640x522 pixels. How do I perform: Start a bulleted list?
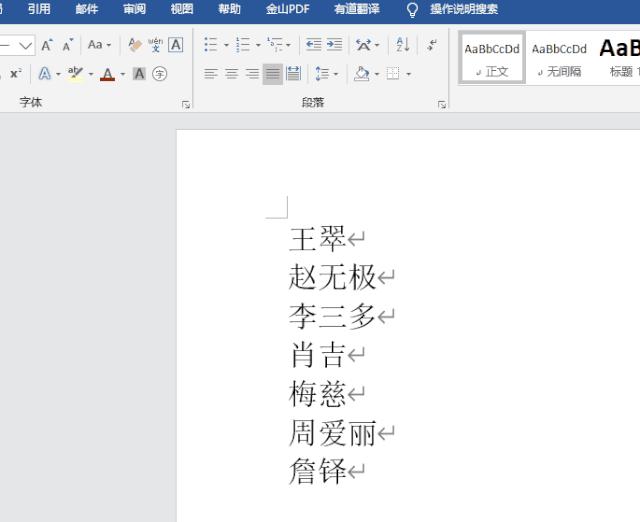click(x=211, y=44)
